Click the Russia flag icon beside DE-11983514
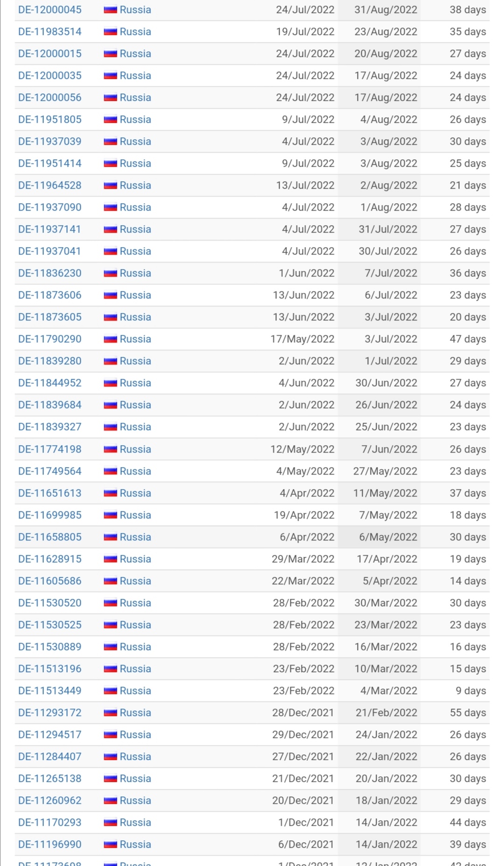 coord(110,32)
